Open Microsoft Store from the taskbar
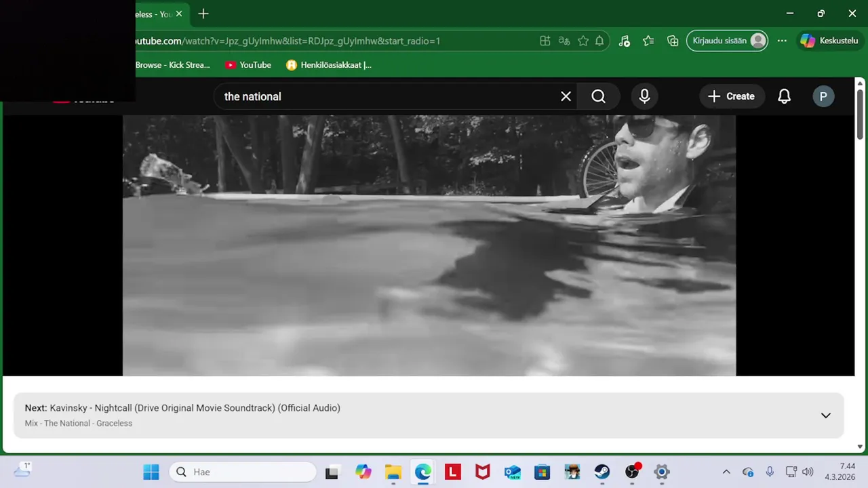The image size is (868, 488). point(542,472)
